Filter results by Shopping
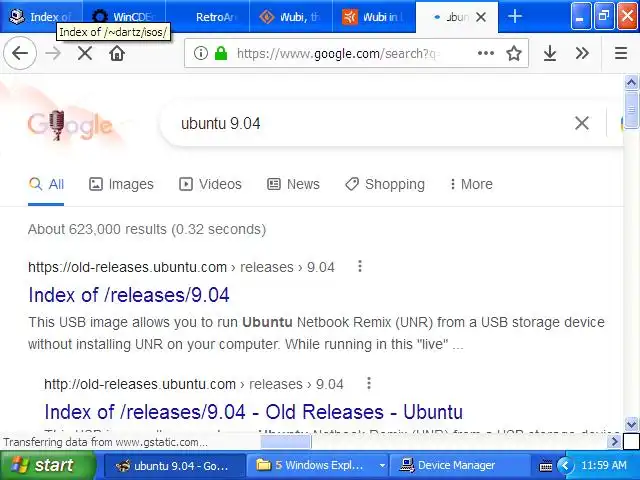The image size is (640, 480). point(385,184)
